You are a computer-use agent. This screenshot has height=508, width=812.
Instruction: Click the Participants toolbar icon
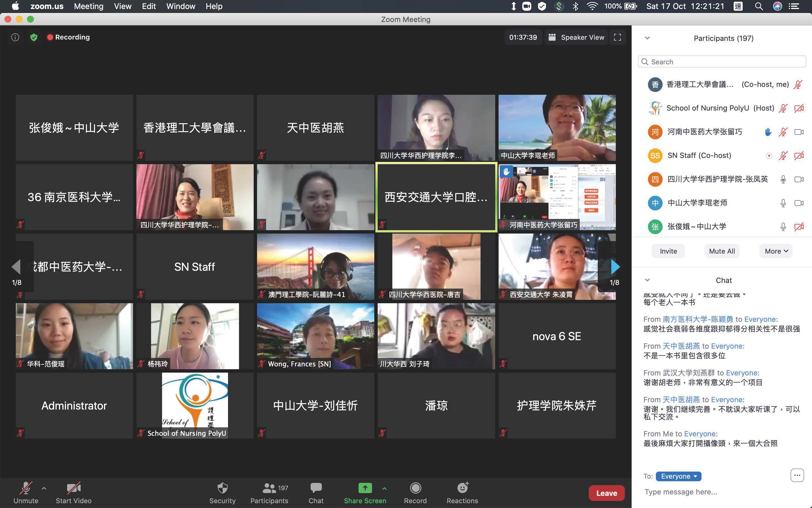pyautogui.click(x=269, y=488)
